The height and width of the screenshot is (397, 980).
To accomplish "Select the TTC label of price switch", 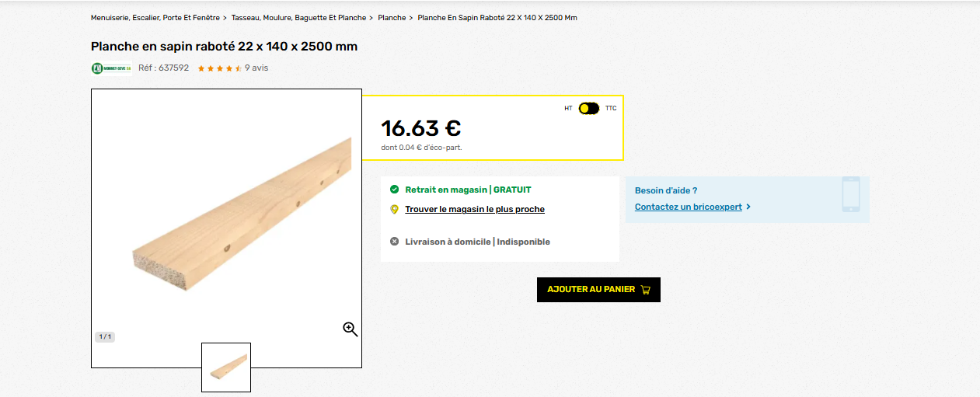I will (x=611, y=109).
